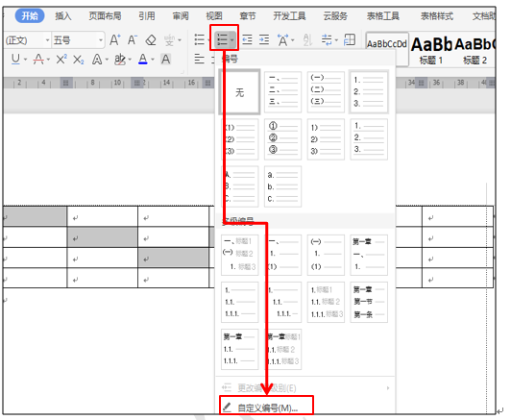Click the numbering list icon
Screen dimensions: 511x420
pos(222,39)
